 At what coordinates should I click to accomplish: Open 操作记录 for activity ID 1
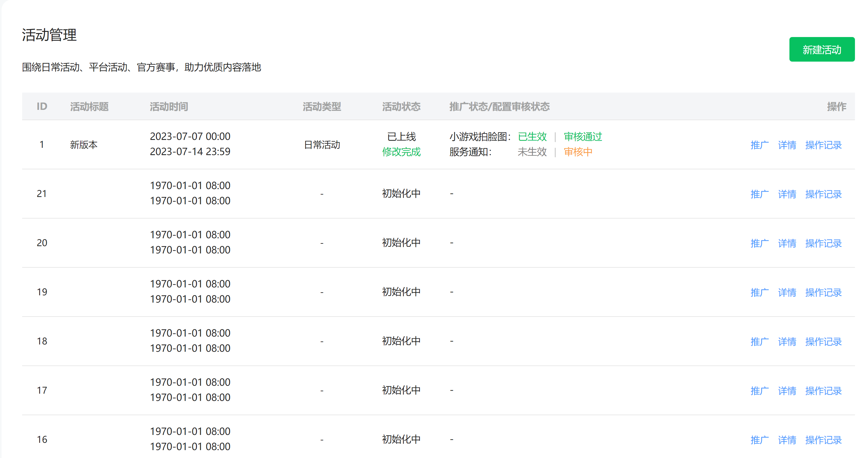(x=823, y=145)
